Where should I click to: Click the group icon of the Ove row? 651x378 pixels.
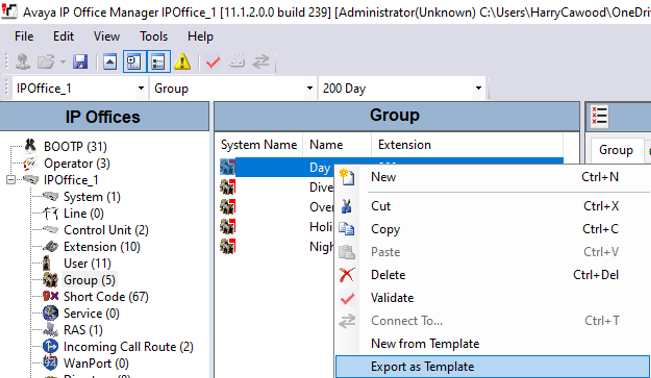[x=228, y=207]
